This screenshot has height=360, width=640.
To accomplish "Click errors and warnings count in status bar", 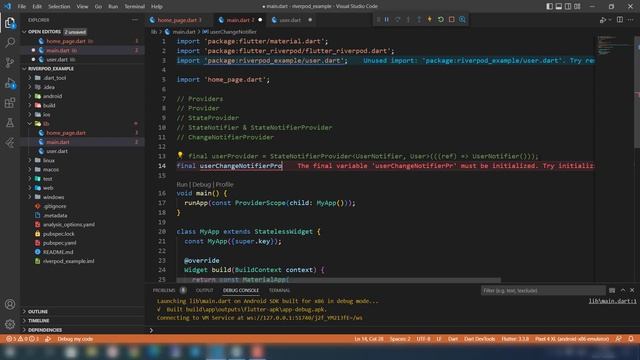I will tap(23, 339).
